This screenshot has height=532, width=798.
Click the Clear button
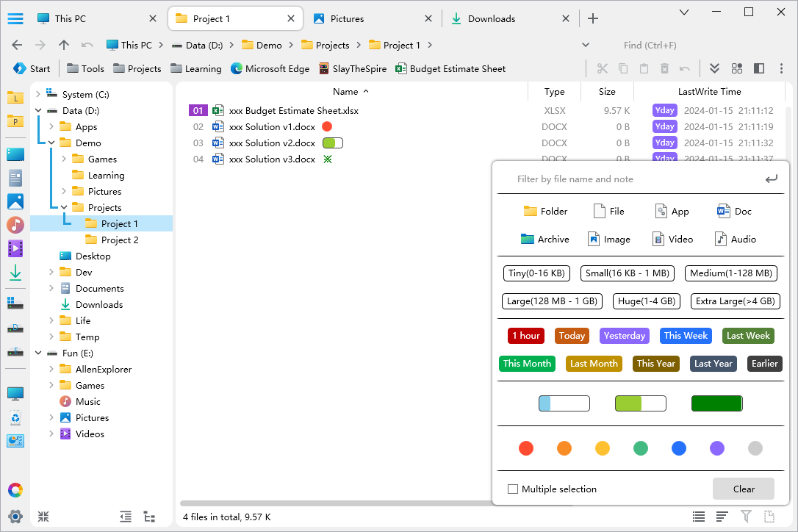(743, 489)
